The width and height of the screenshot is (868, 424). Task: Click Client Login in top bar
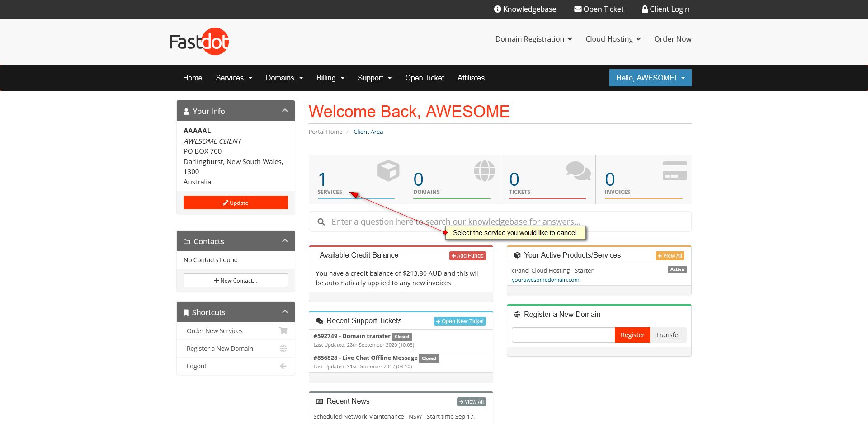pos(665,9)
